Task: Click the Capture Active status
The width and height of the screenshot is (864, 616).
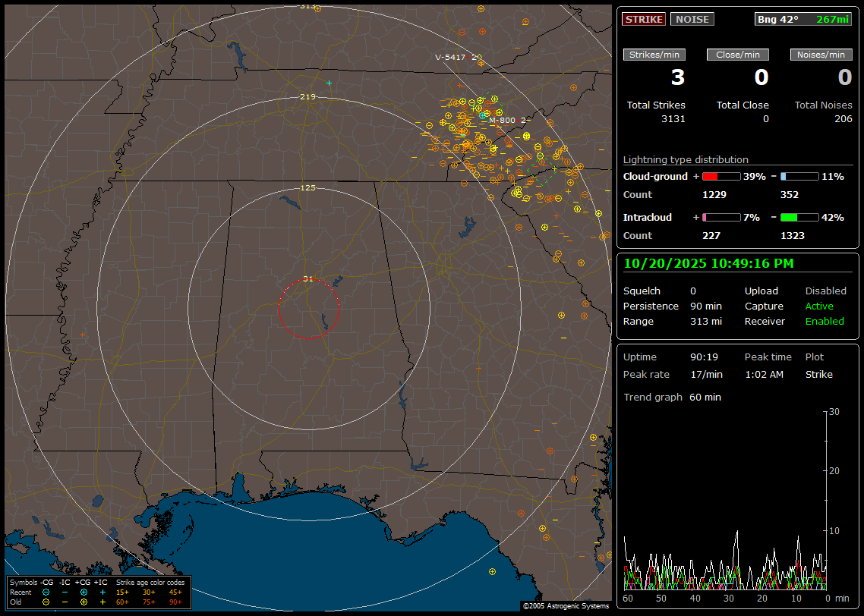Action: 819,306
